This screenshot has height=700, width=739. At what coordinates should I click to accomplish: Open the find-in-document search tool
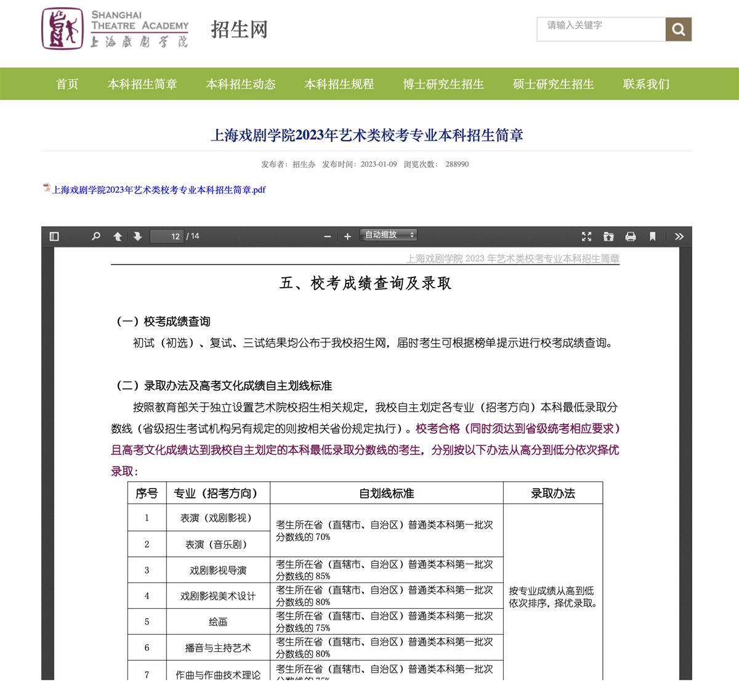coord(95,237)
